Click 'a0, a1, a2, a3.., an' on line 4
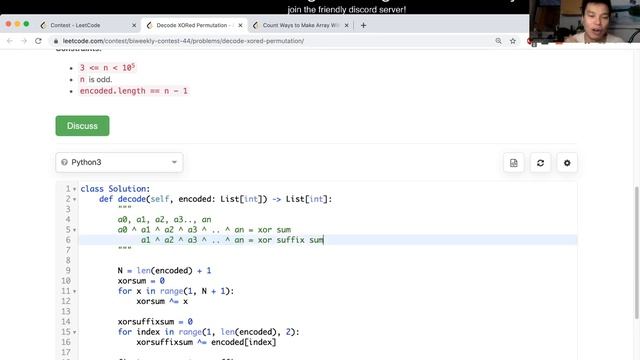 (x=164, y=220)
